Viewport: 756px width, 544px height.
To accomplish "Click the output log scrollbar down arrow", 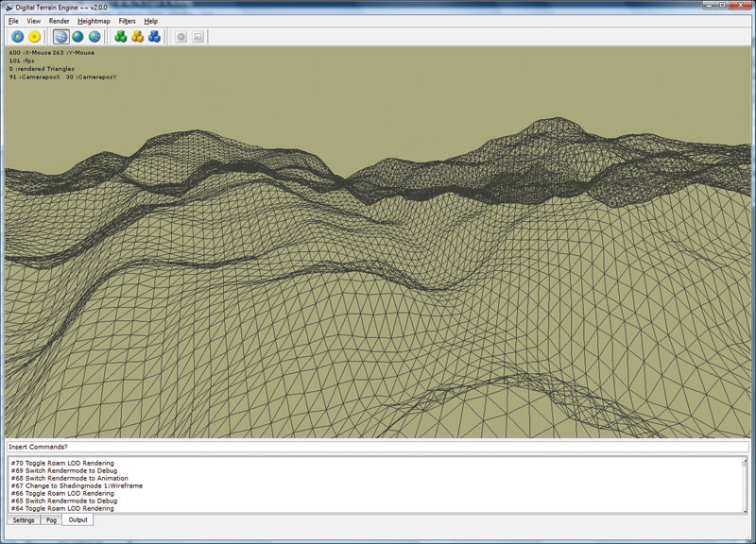I will point(745,510).
